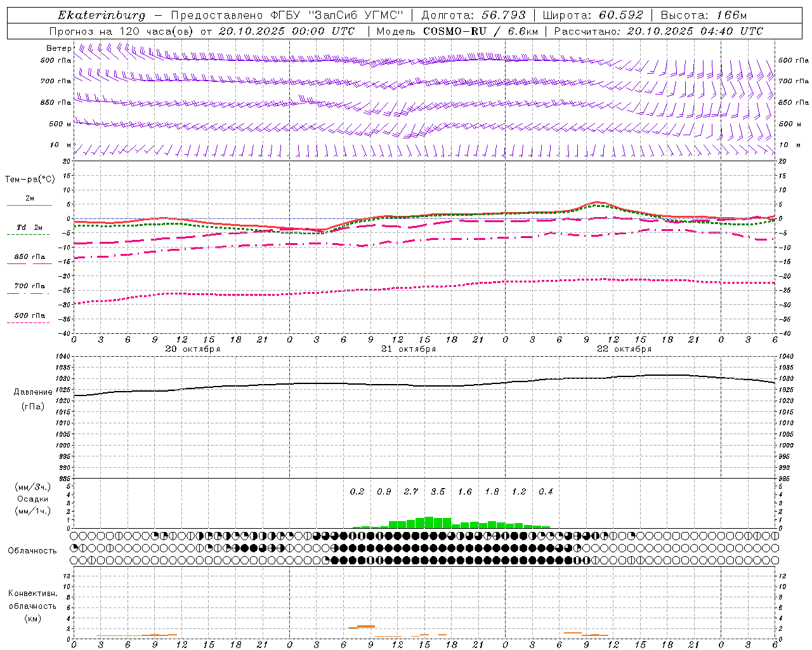Click the Ekaterinburg station title

[101, 15]
